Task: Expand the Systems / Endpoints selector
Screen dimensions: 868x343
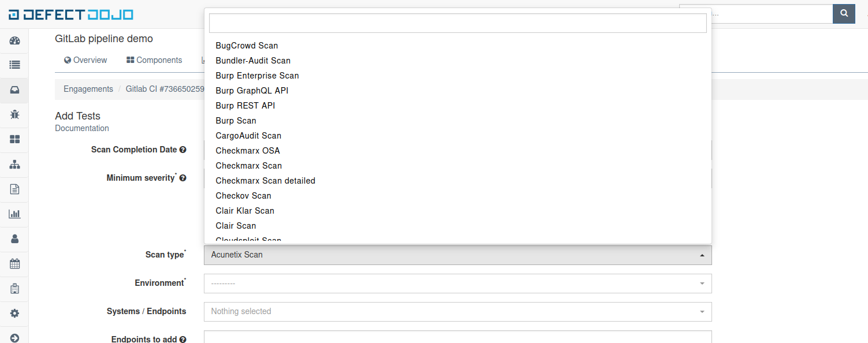Action: pos(457,311)
